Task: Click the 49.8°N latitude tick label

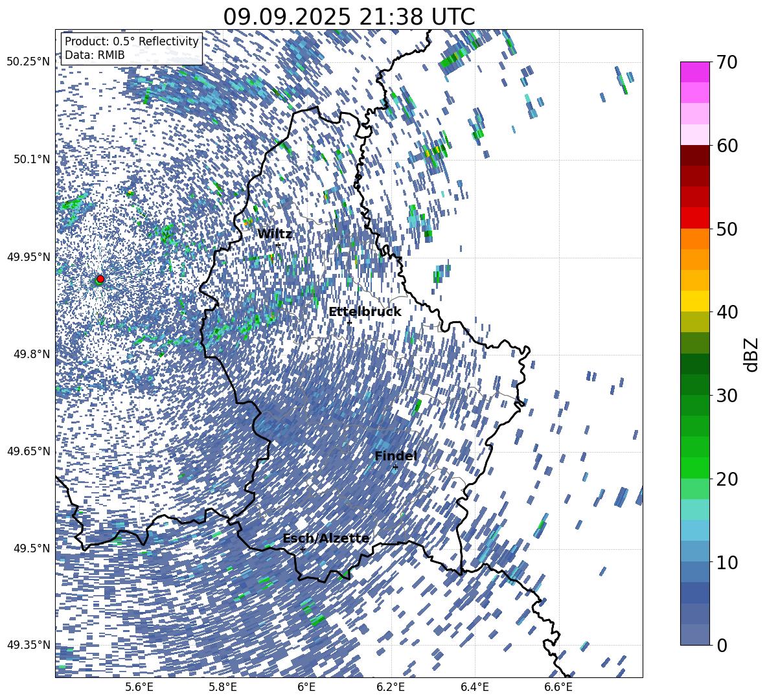Action: coord(32,354)
